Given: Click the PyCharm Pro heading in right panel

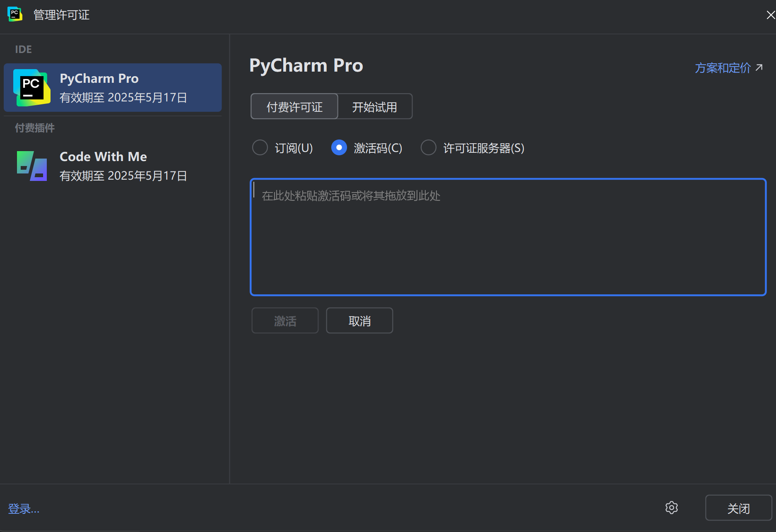Looking at the screenshot, I should click(x=306, y=65).
